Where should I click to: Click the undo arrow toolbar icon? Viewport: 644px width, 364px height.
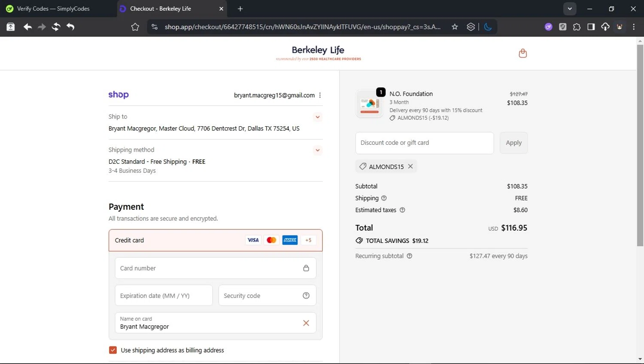click(x=71, y=27)
